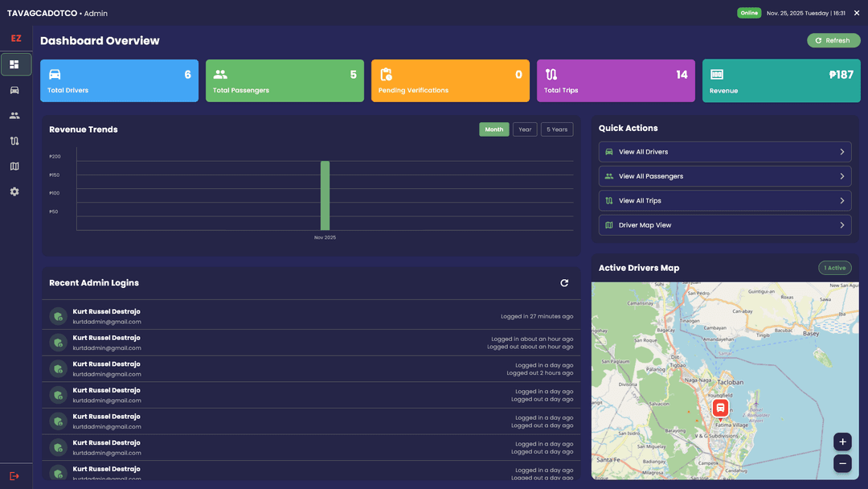This screenshot has height=489, width=868.
Task: Click the Dashboard Overview heading
Action: (x=100, y=40)
